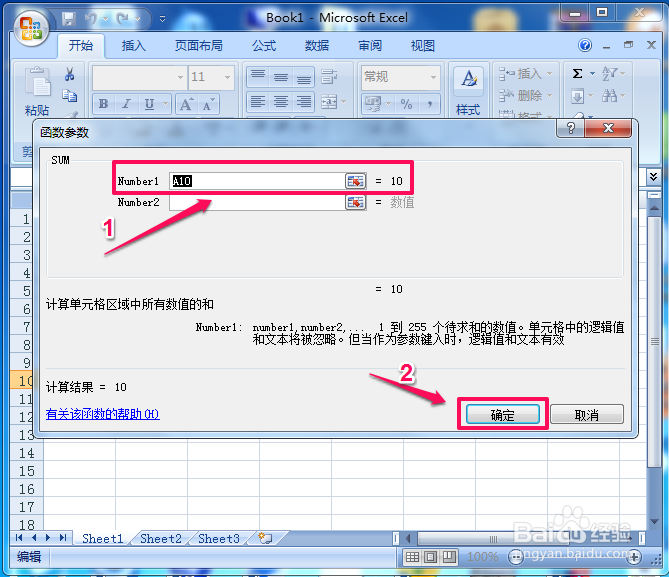Open the 开始 ribbon tab
This screenshot has width=669, height=577.
tap(81, 45)
